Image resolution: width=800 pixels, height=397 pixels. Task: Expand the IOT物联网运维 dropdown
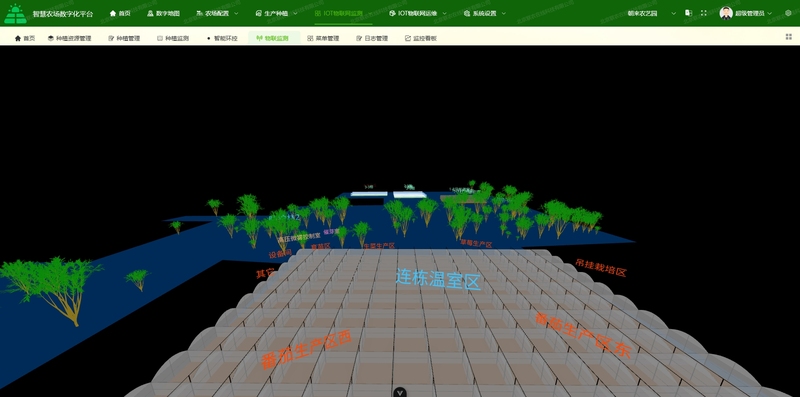(x=418, y=13)
